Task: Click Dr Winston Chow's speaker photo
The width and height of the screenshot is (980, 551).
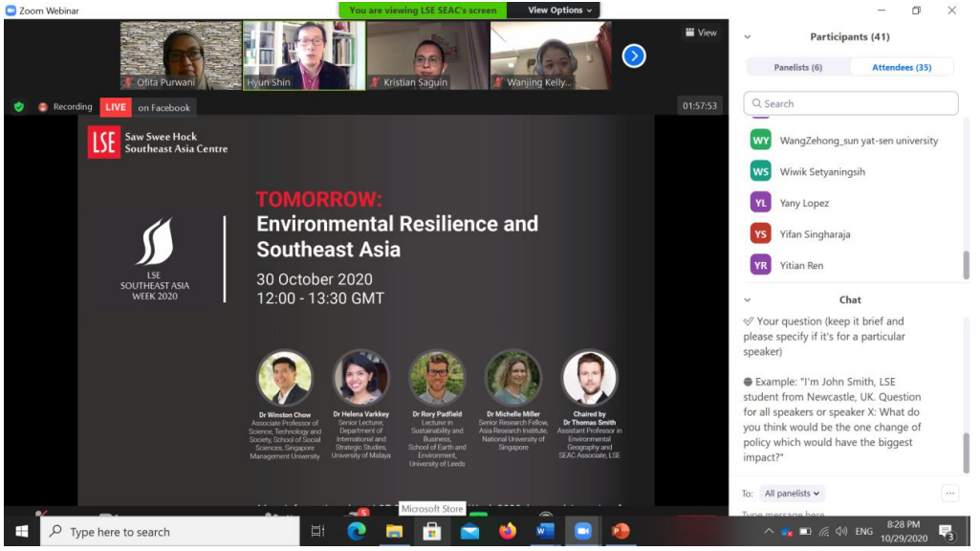Action: pyautogui.click(x=285, y=379)
